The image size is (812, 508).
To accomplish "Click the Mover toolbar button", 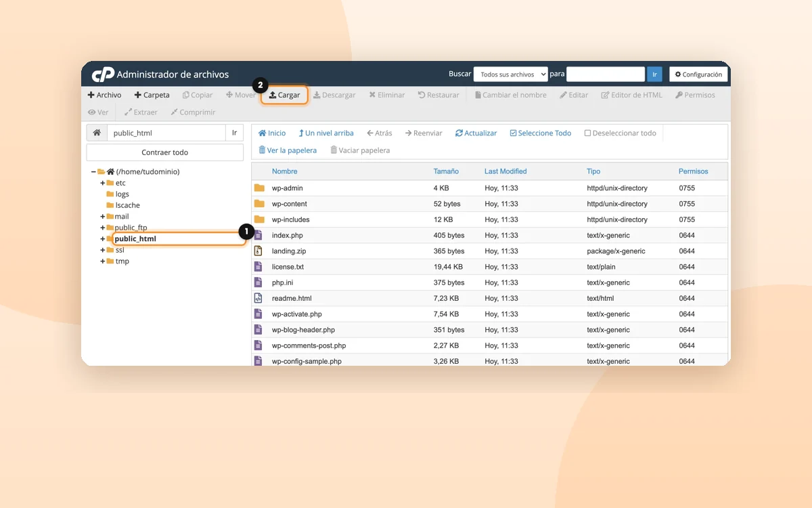I will click(x=241, y=95).
